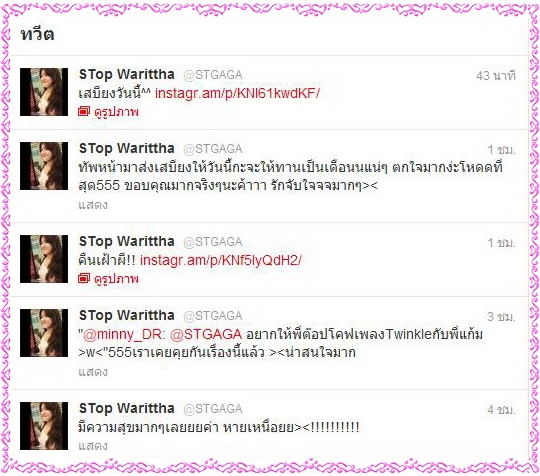Click the photo icon in the 43-minute tweet

(84, 112)
